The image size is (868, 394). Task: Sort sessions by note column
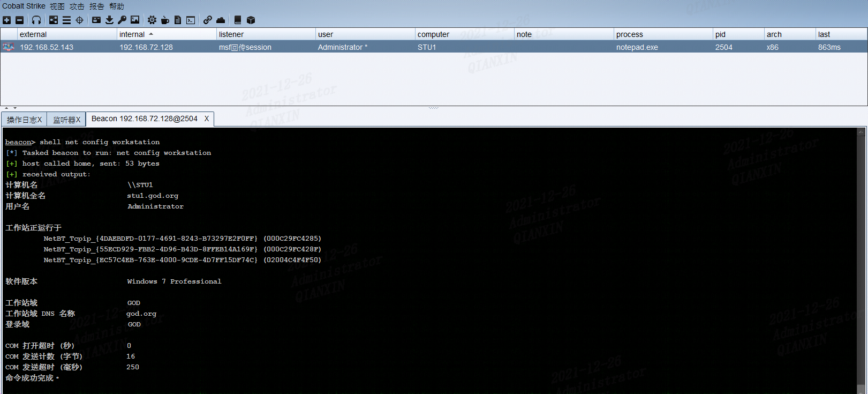(564, 34)
